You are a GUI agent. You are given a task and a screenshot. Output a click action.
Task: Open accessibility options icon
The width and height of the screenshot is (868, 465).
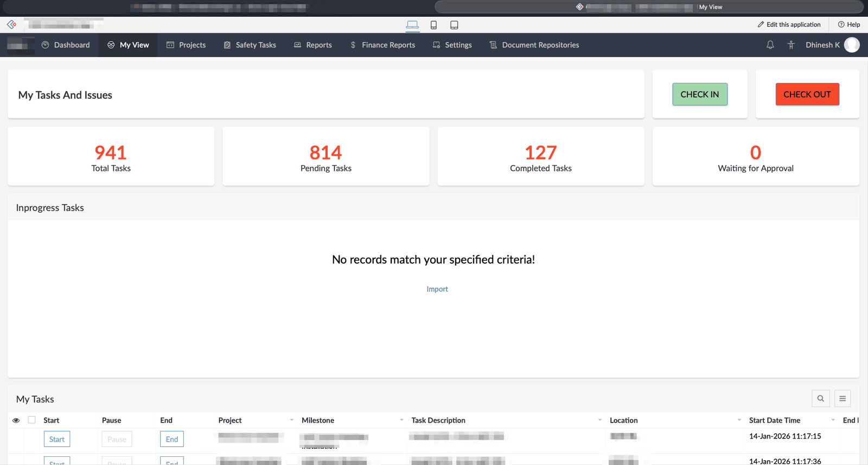[791, 45]
